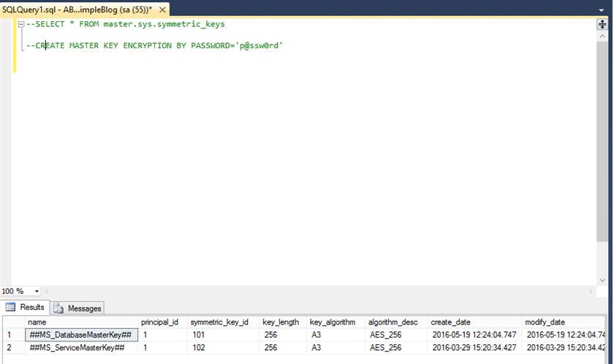This screenshot has width=614, height=364.
Task: Click AES_256 in the ServiceMasterKey row
Action: [x=396, y=348]
